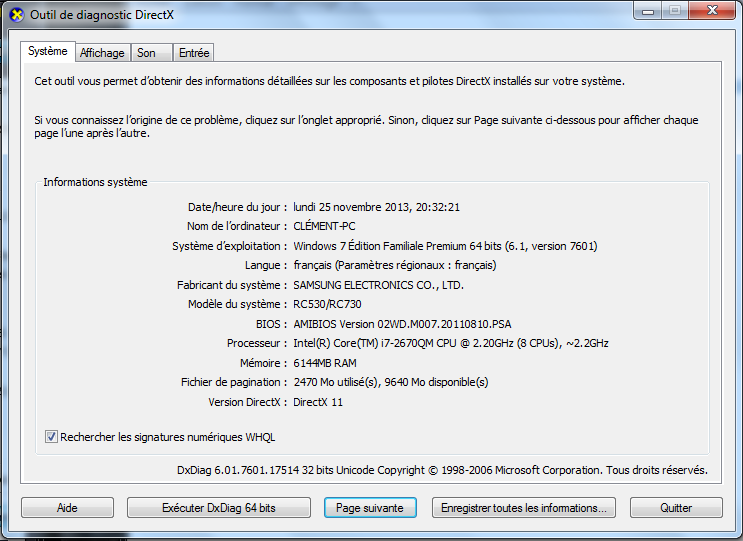Screen dimensions: 743x541
Task: Click the Mémoire label
Action: 263,363
